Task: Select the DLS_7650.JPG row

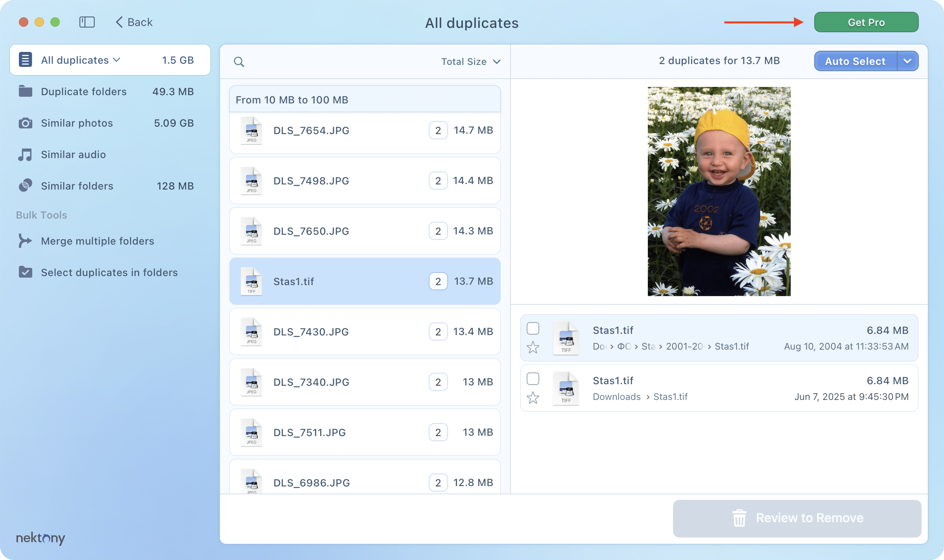Action: pyautogui.click(x=365, y=231)
